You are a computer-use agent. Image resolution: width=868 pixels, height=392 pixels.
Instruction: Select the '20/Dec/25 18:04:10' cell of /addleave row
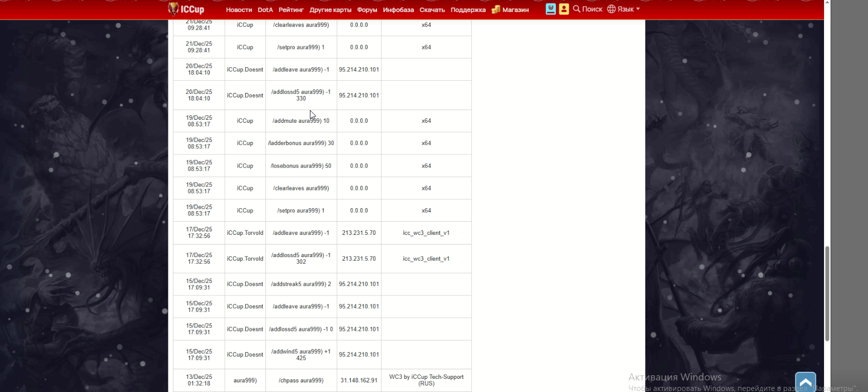pos(199,70)
